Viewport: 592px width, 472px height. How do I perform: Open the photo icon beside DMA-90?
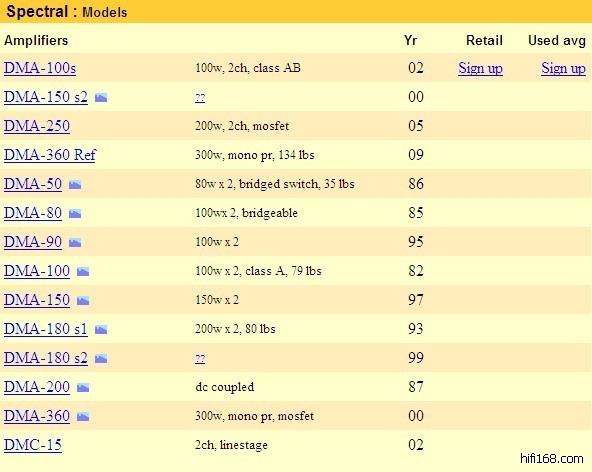(x=75, y=243)
